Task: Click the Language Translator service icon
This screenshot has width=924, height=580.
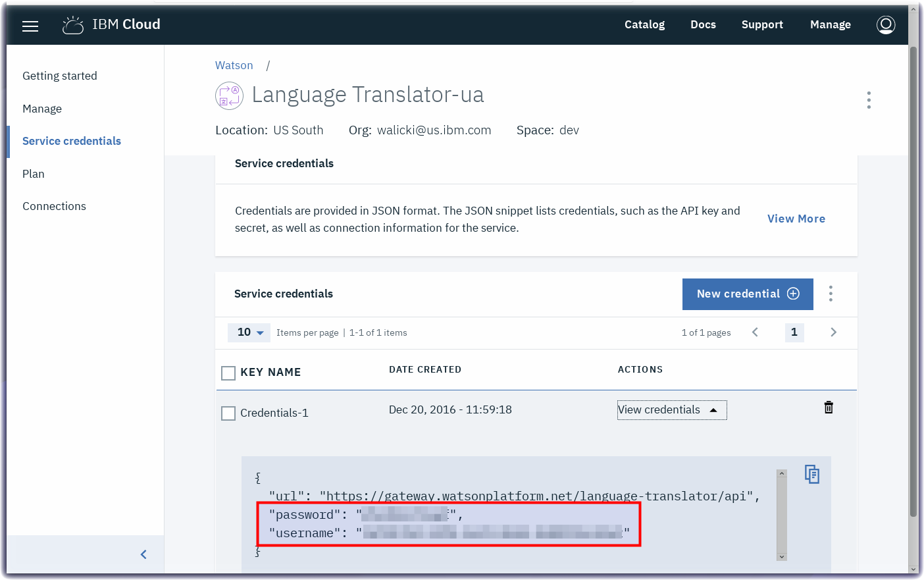Action: click(229, 95)
